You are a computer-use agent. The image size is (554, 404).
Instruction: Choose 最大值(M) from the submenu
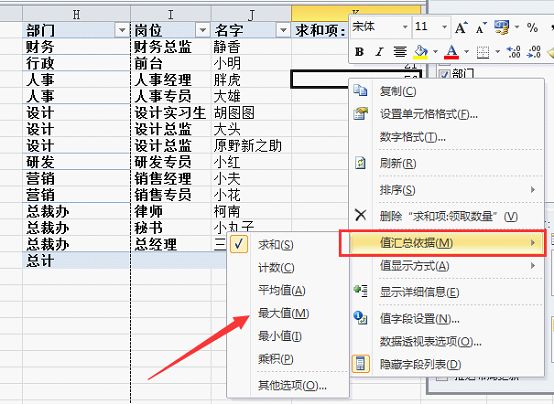click(x=283, y=313)
